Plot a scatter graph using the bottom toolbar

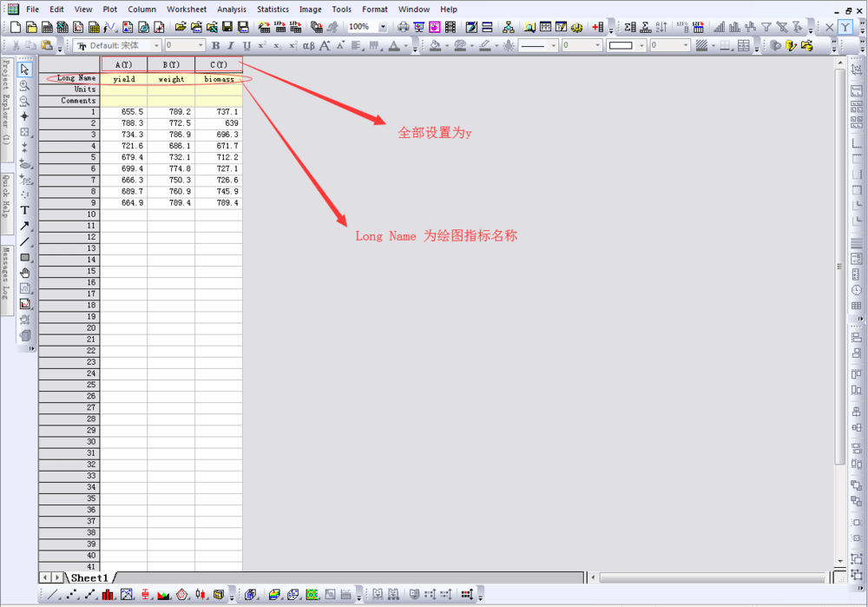72,594
